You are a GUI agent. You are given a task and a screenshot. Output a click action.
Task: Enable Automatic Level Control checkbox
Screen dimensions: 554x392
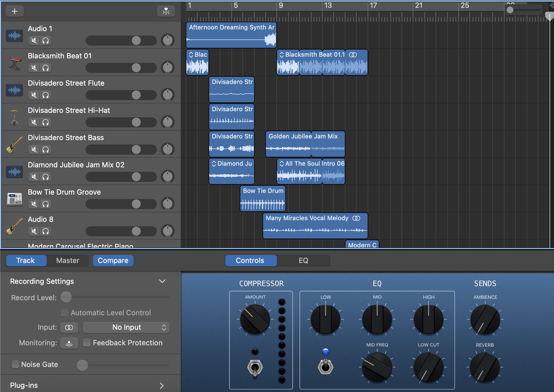[x=65, y=312]
